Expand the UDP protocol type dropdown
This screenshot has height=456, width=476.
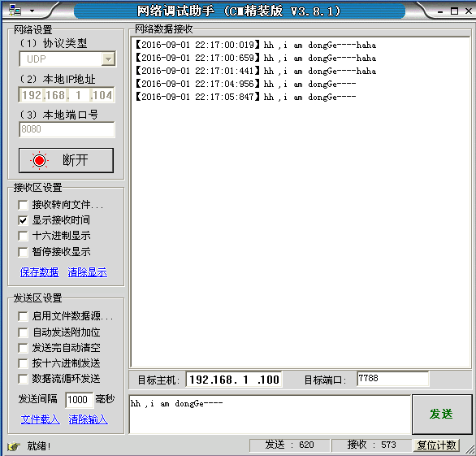(108, 59)
